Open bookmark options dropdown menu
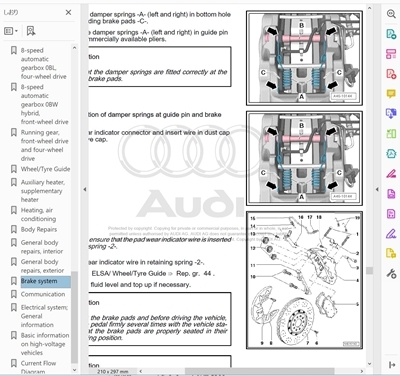Screen dimensions: 400x376 click(x=11, y=31)
